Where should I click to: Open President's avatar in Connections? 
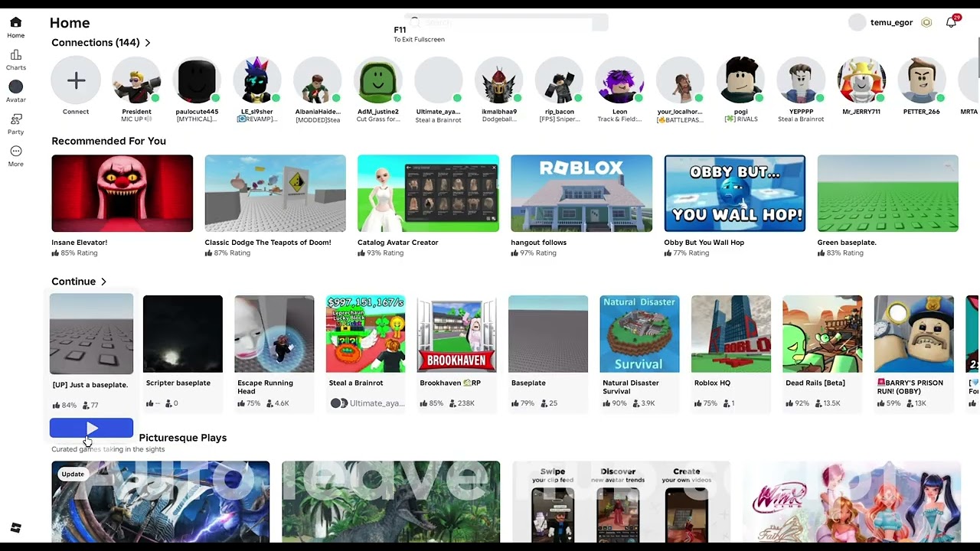point(136,80)
